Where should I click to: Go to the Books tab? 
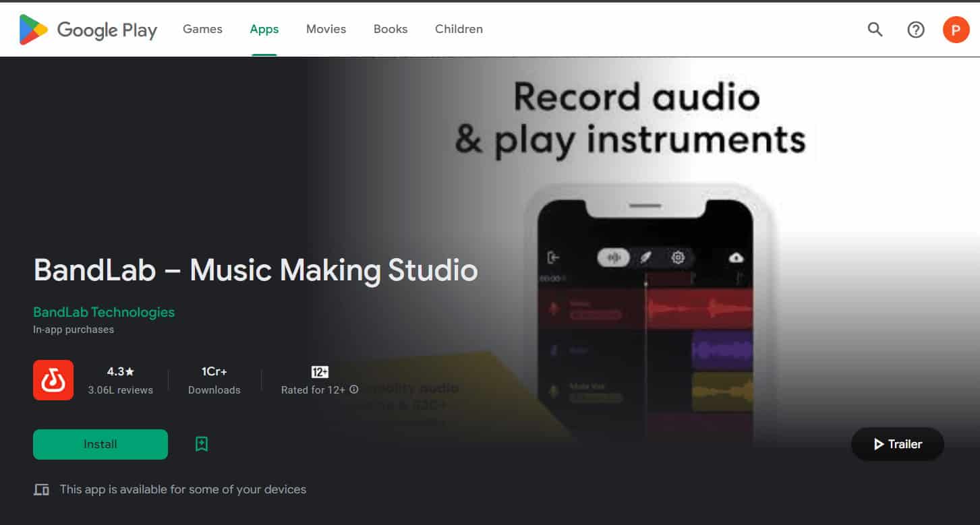(391, 29)
